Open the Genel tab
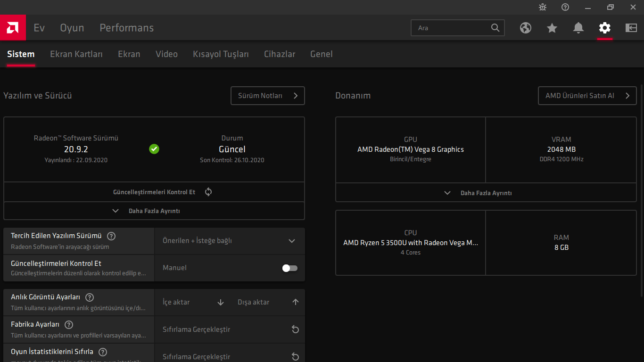The width and height of the screenshot is (644, 362). [322, 54]
